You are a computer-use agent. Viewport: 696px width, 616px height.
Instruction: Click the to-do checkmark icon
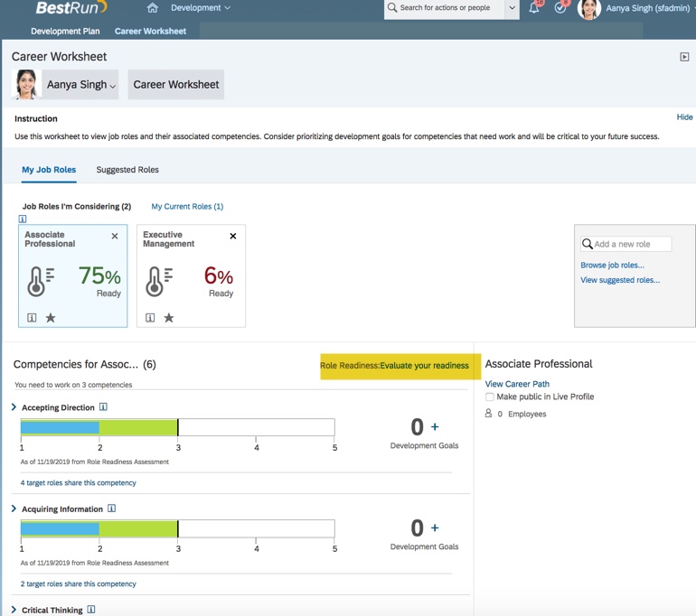coord(560,8)
